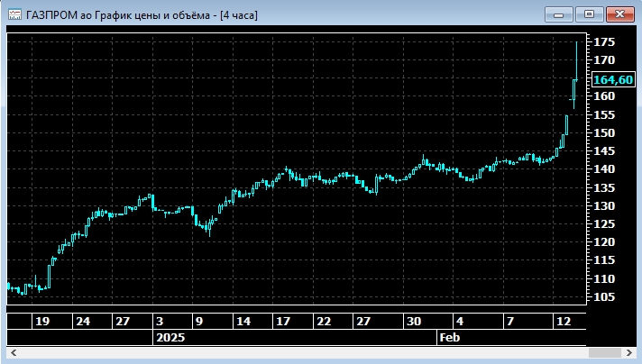Click the current price label 164,60
Image resolution: width=642 pixels, height=364 pixels.
tap(613, 80)
